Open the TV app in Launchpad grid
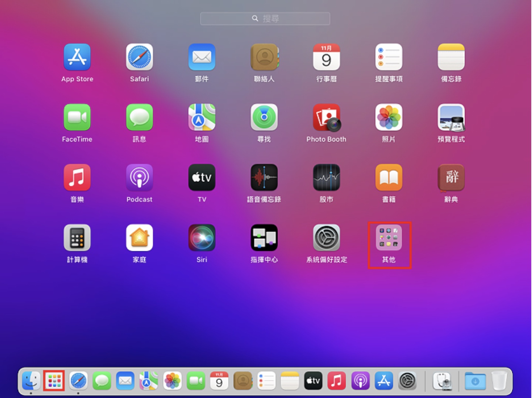 click(202, 178)
